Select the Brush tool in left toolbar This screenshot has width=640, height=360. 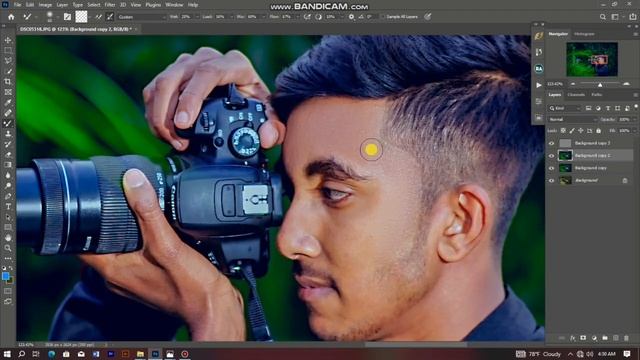[8, 123]
